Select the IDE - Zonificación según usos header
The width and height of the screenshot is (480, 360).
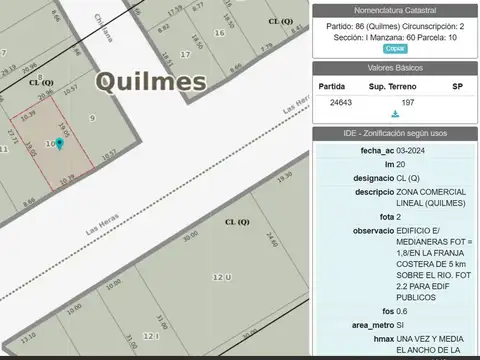click(x=395, y=133)
